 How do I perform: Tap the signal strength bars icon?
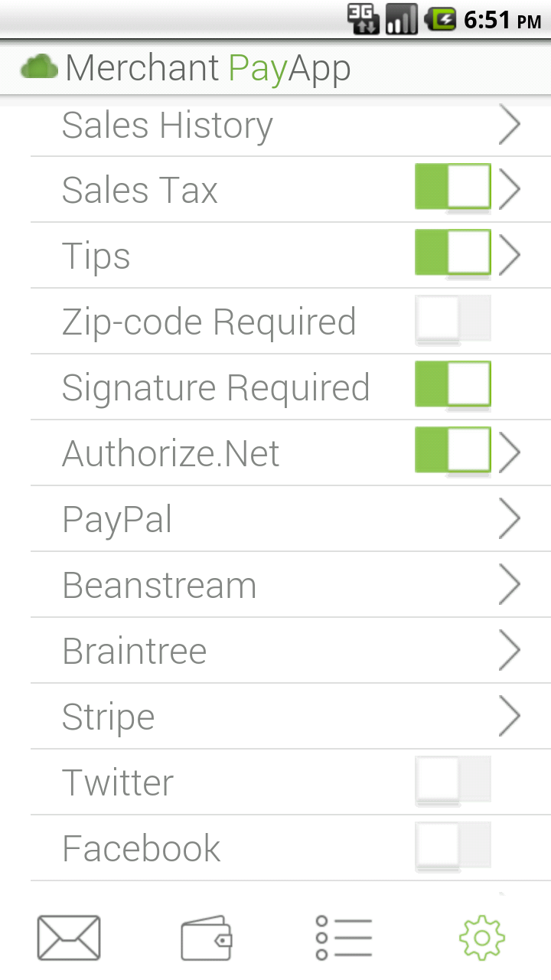coord(401,19)
